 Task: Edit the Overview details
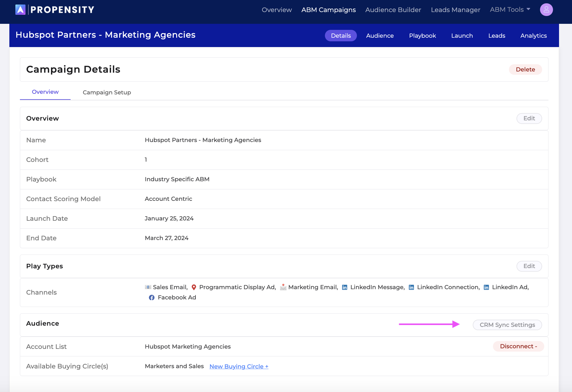(x=529, y=118)
